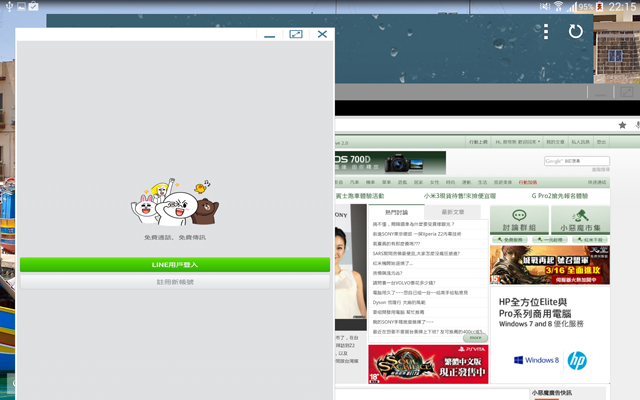Open the Soul Sacrifice PS Vita ad banner

pyautogui.click(x=428, y=364)
